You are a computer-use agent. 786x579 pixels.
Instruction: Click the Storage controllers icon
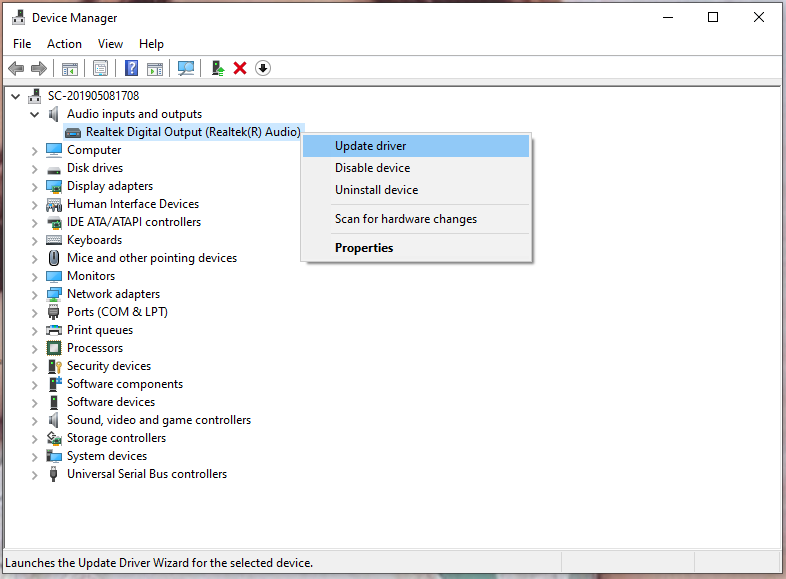click(x=54, y=438)
